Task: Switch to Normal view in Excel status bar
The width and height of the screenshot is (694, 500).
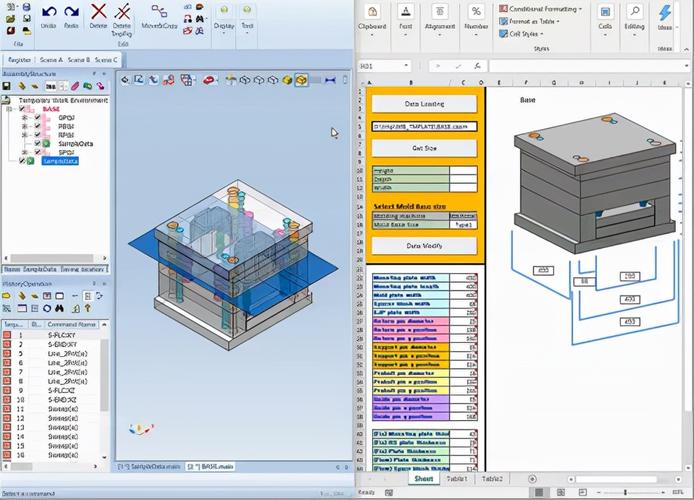Action: 539,492
